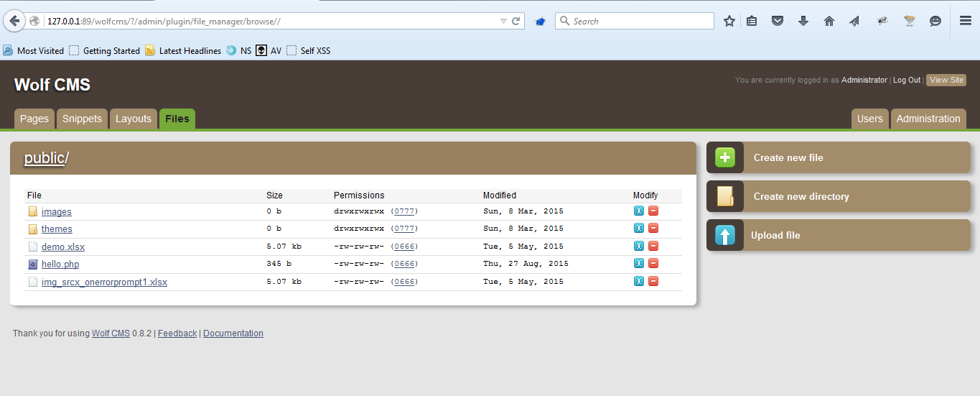
Task: Click rename icon for demo.xlsx
Action: click(639, 246)
